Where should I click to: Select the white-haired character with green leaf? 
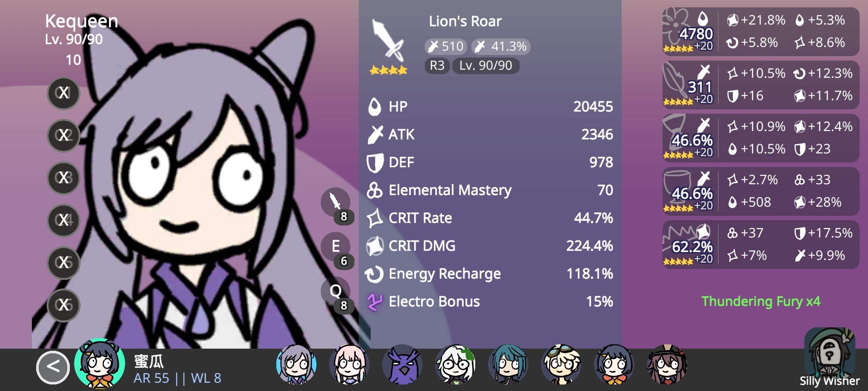[455, 364]
